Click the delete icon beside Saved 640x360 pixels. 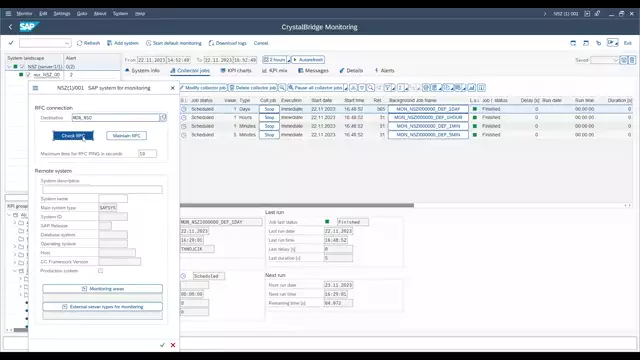[x=632, y=60]
